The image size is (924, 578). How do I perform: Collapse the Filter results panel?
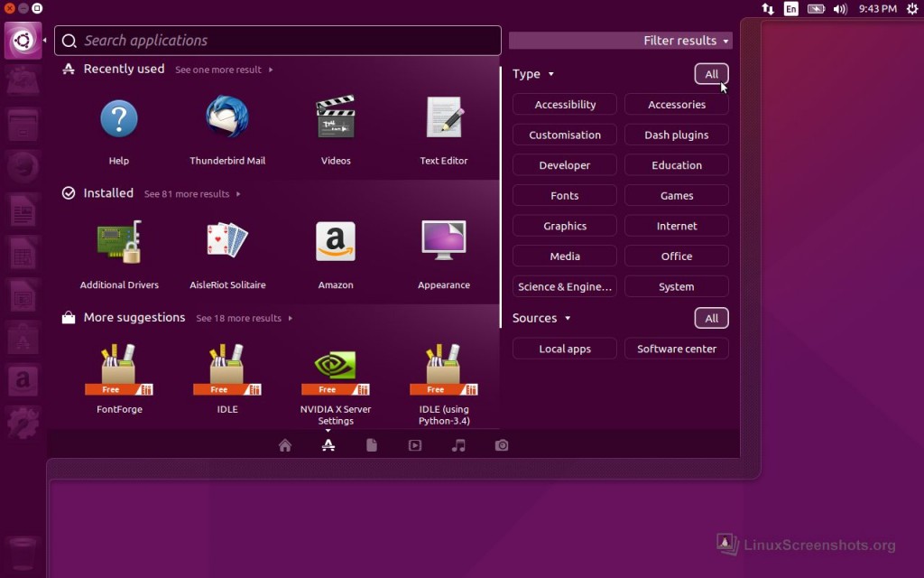click(x=686, y=41)
